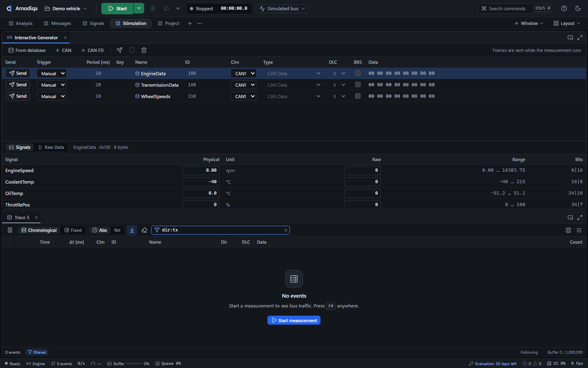The image size is (588, 368).
Task: Switch timestamps to Rel mode
Action: 117,230
